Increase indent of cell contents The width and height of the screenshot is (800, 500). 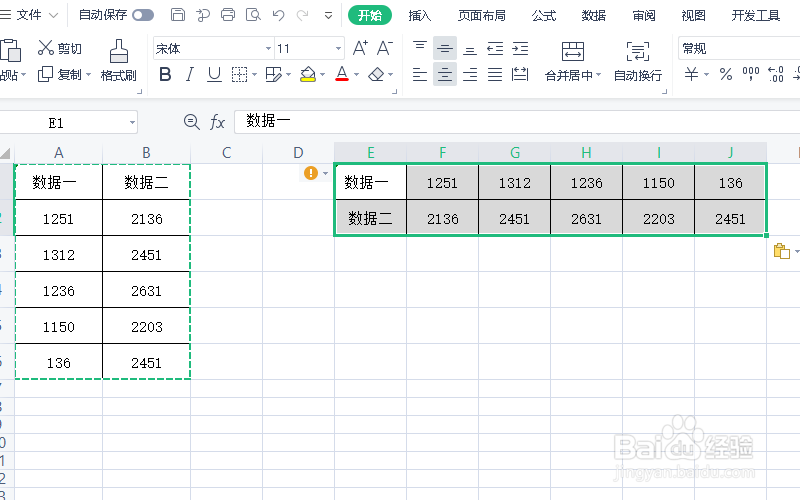coord(520,48)
